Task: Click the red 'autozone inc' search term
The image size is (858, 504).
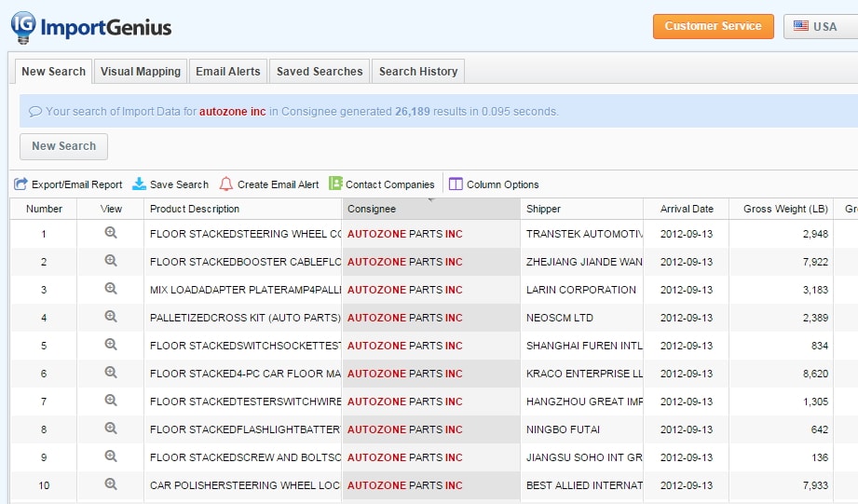Action: coord(233,111)
